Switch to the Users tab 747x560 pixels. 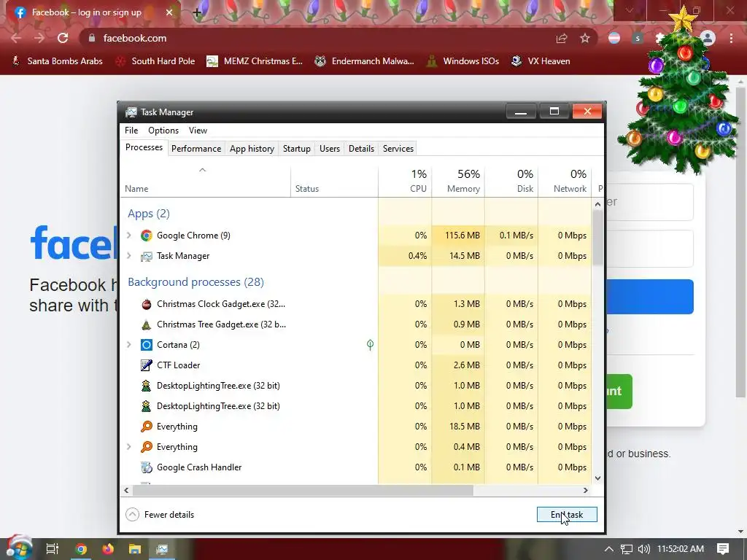click(x=330, y=149)
